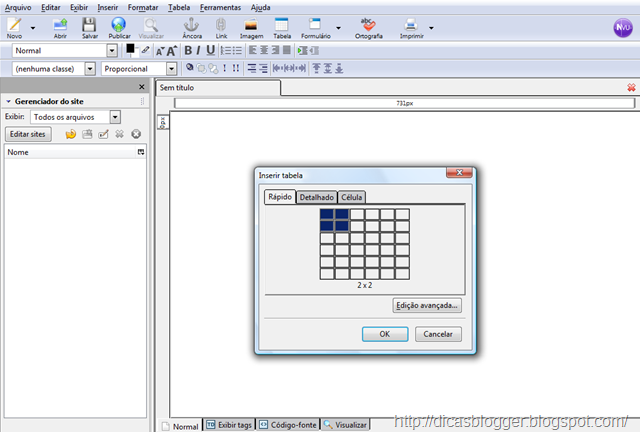This screenshot has height=432, width=640.
Task: Switch to Célula tab in Inserir tabela
Action: pos(351,197)
